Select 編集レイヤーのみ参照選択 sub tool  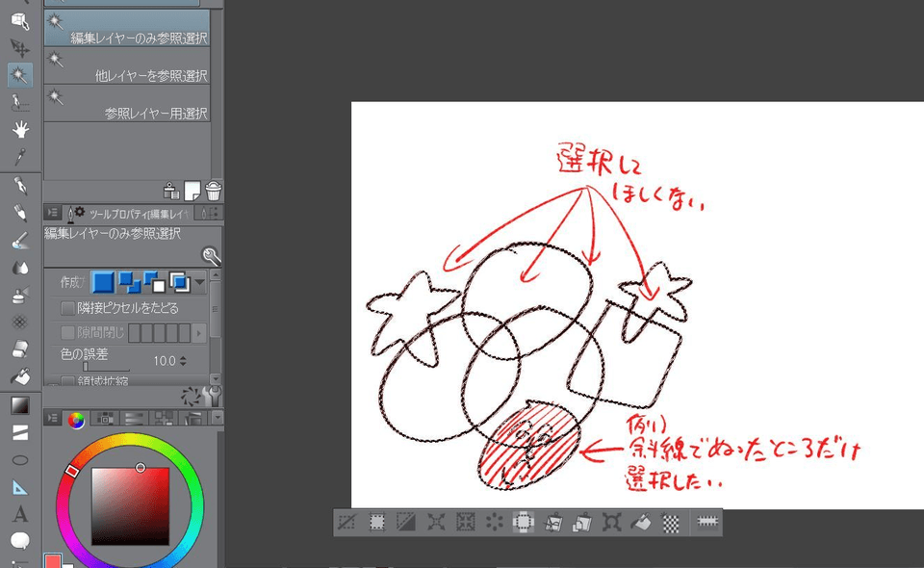[x=127, y=28]
